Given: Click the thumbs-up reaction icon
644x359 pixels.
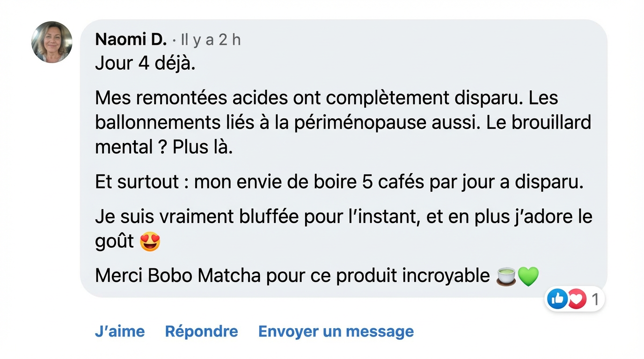Looking at the screenshot, I should 557,299.
